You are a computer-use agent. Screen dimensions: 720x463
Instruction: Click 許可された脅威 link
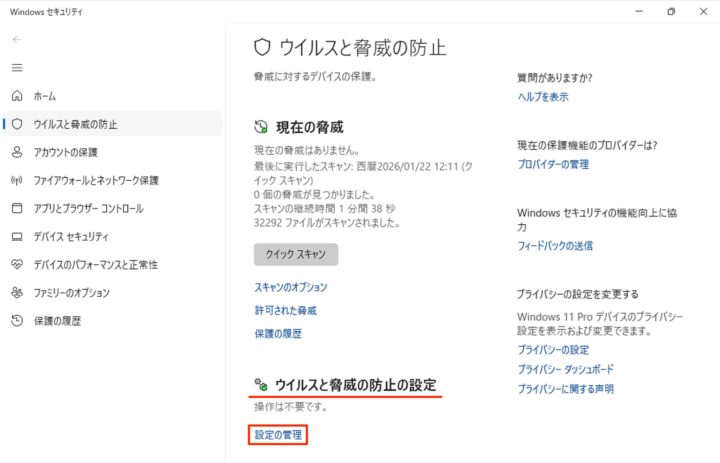point(285,310)
